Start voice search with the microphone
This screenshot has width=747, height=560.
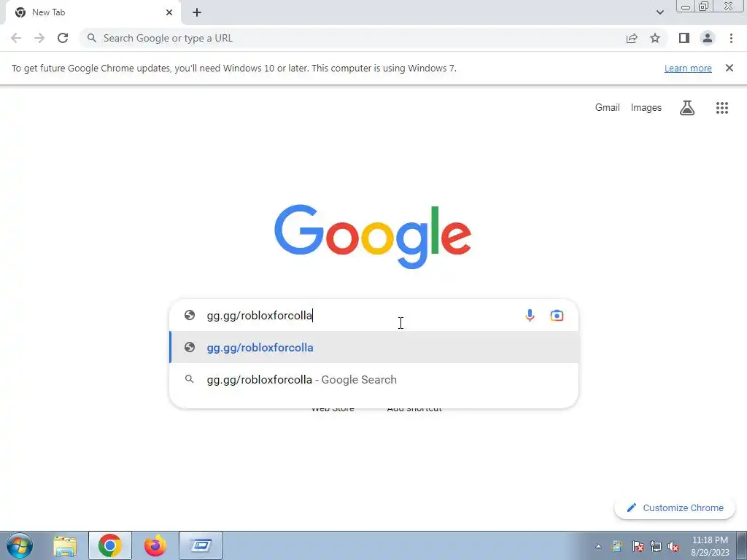coord(530,315)
